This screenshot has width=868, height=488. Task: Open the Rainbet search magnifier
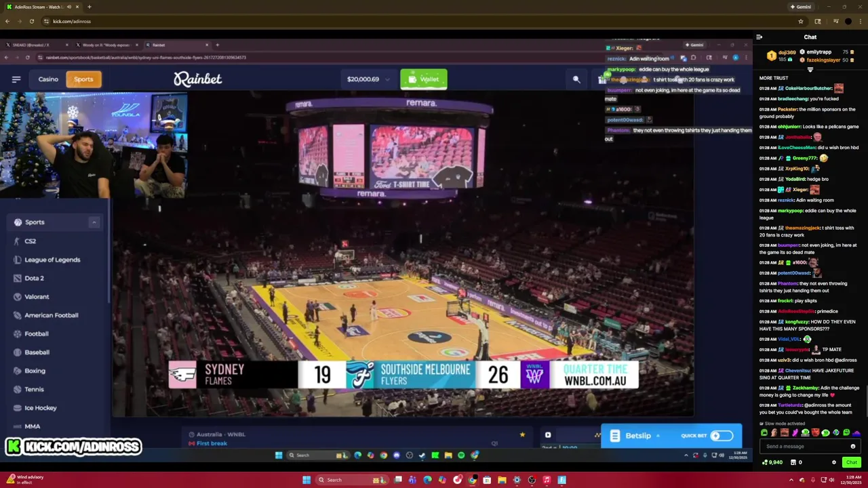coord(576,79)
